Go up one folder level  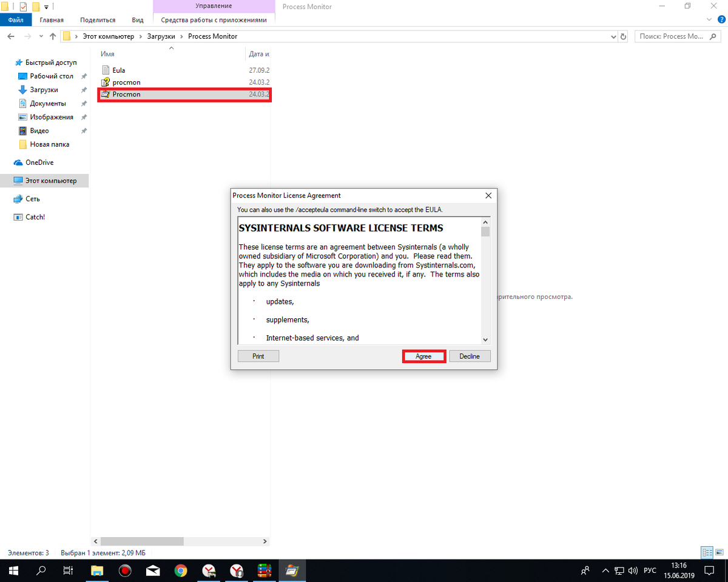[53, 36]
